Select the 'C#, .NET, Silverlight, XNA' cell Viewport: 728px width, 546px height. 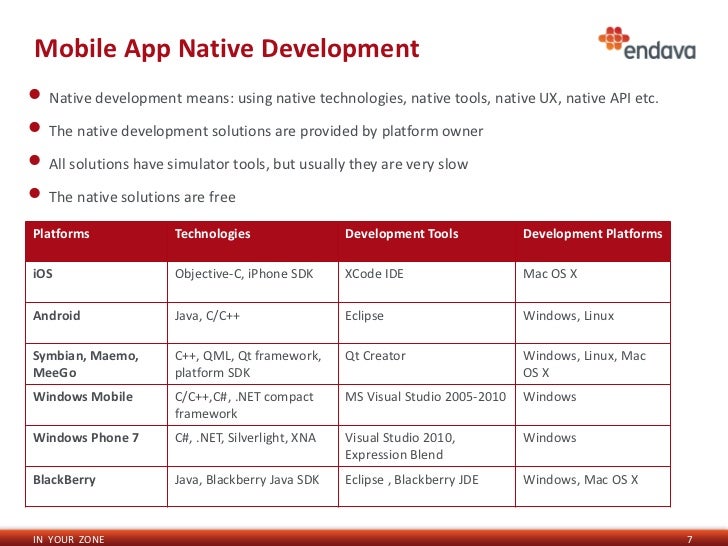click(x=253, y=446)
